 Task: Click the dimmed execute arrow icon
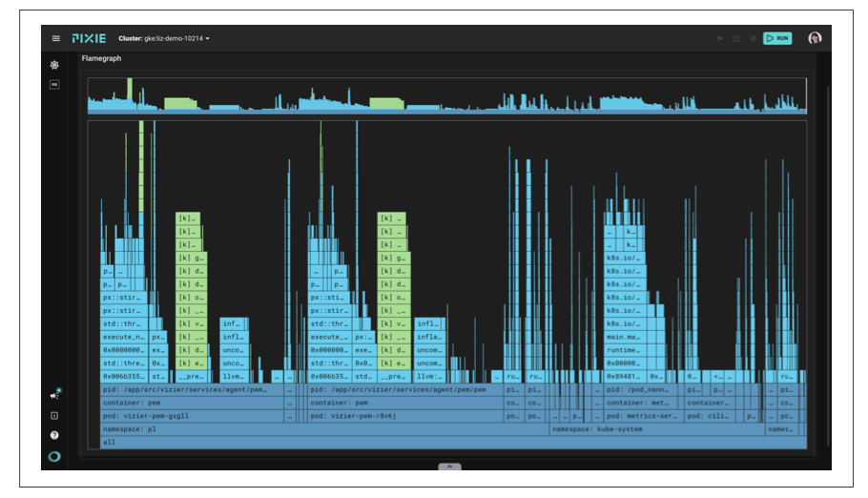click(x=719, y=38)
